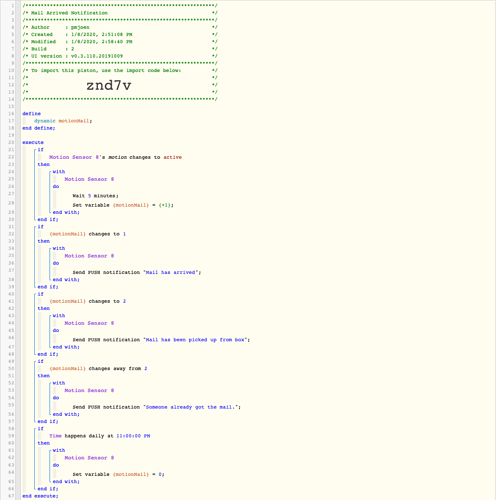Click the "then" keyword on line 23

coord(44,164)
